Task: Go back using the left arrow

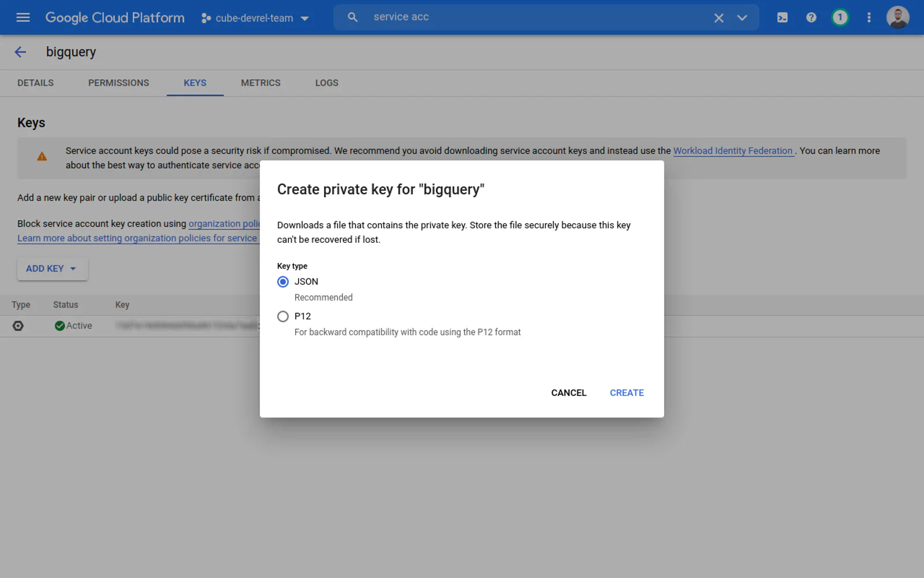Action: click(20, 52)
